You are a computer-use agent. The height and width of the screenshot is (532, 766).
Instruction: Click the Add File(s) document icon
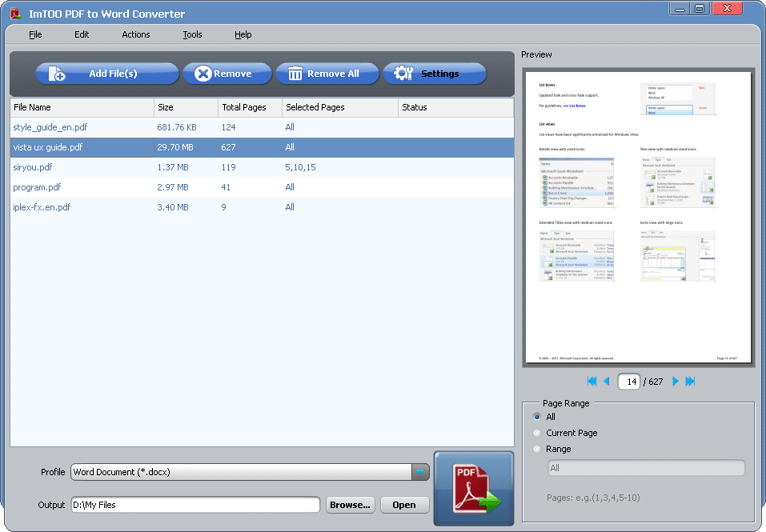(56, 74)
